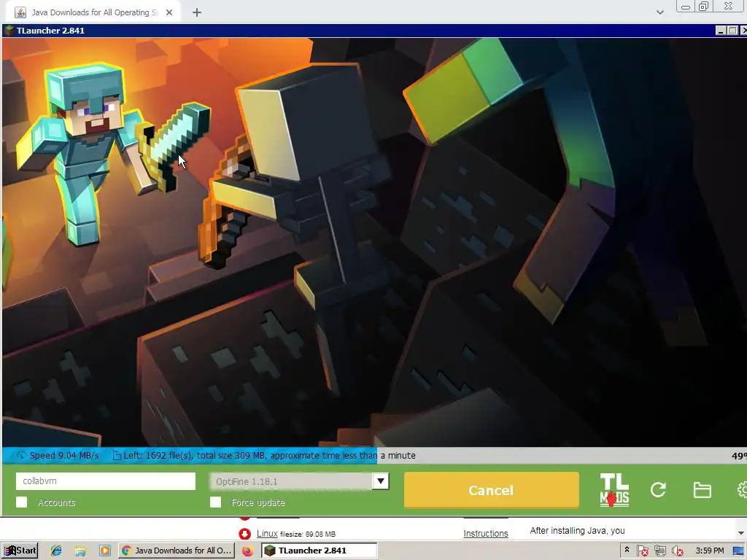
Task: Enable the Force update checkbox
Action: coord(215,502)
